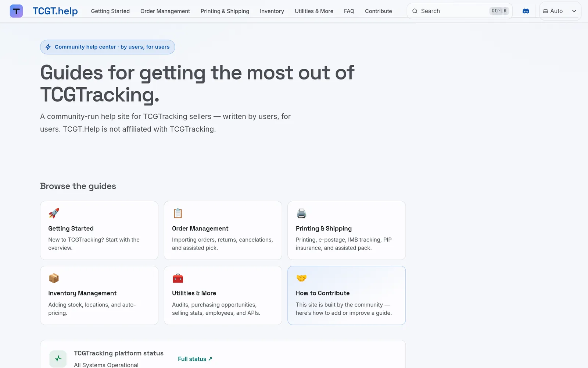
Task: Click the clipboard icon on Order Management card
Action: 178,213
